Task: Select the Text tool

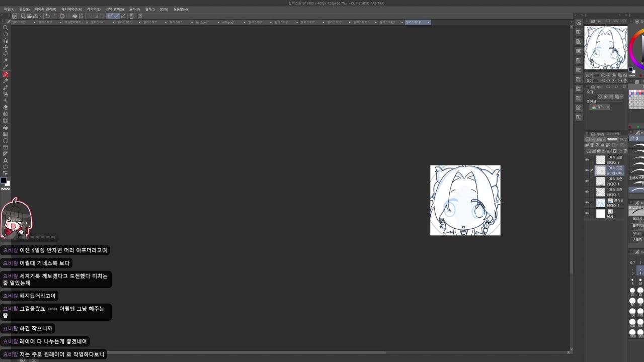Action: point(6,160)
